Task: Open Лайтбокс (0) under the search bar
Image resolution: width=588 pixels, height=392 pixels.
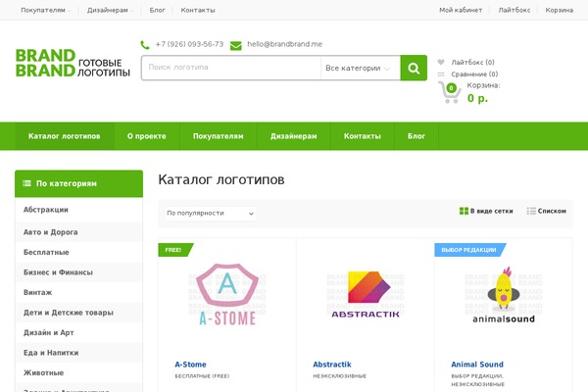Action: pyautogui.click(x=472, y=63)
